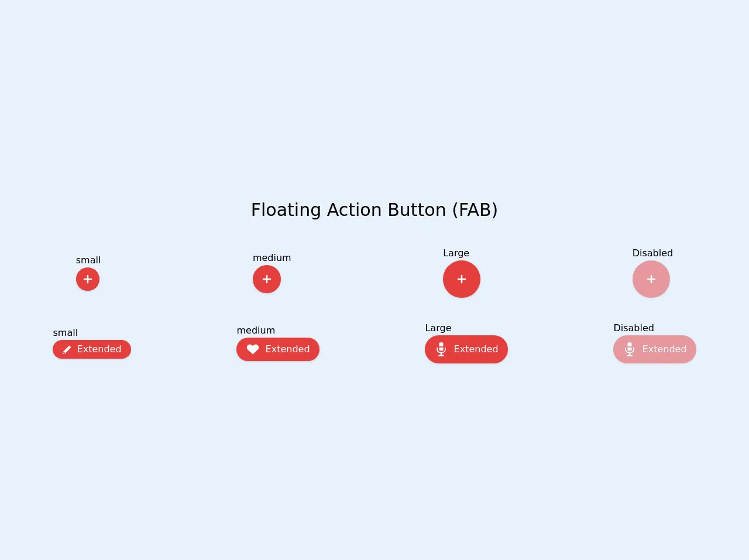
Task: Click the heart icon in medium Extended button
Action: point(253,349)
